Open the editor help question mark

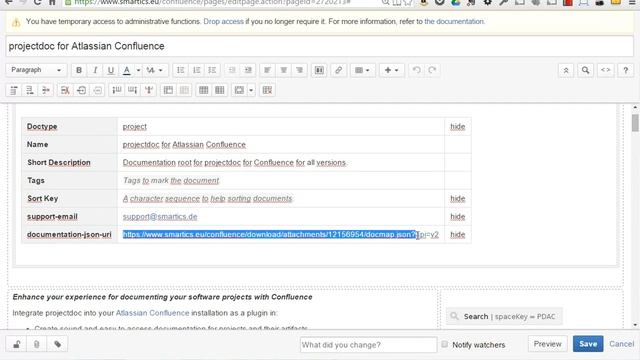pos(625,70)
